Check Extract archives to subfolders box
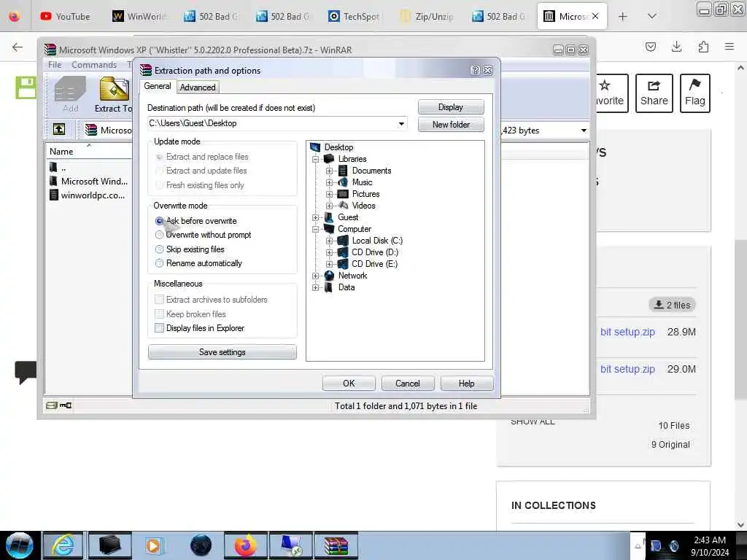This screenshot has height=560, width=747. [159, 300]
